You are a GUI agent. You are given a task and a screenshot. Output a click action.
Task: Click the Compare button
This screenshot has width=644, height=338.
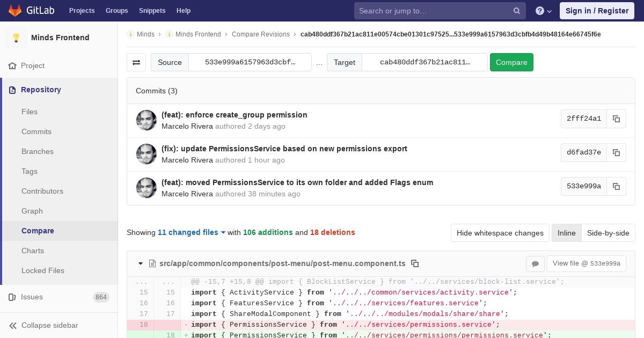pyautogui.click(x=511, y=62)
